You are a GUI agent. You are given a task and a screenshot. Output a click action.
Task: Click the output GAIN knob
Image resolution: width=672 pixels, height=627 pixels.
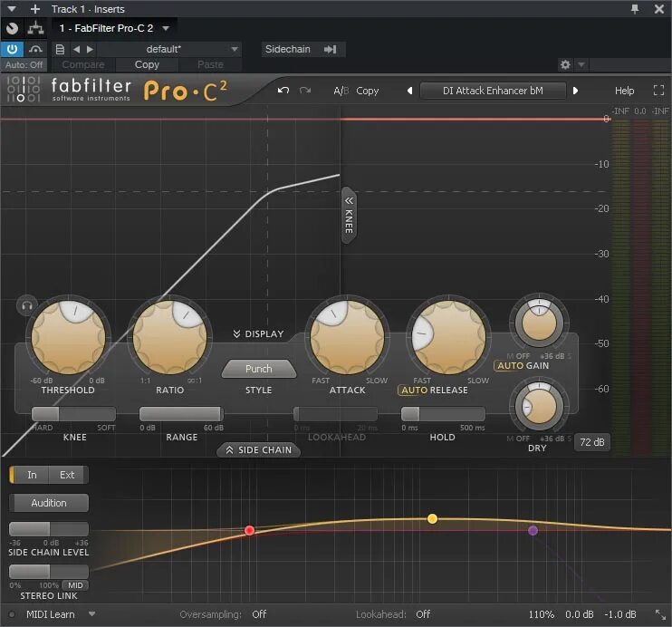pyautogui.click(x=539, y=322)
